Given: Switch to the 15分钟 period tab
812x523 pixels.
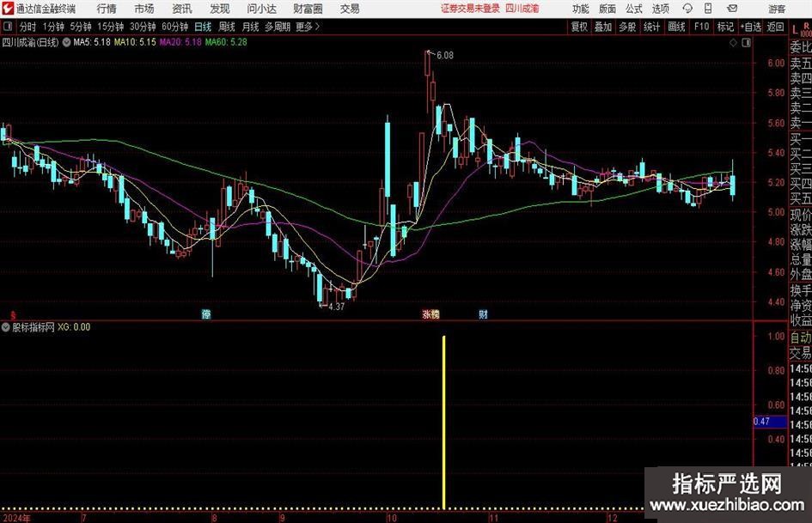Looking at the screenshot, I should coord(111,27).
